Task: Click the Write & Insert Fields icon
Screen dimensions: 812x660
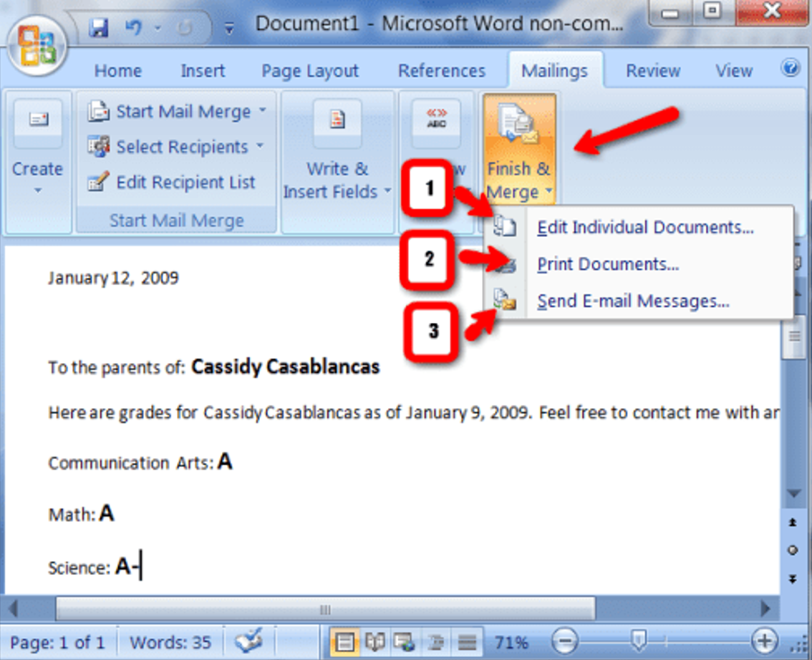Action: click(x=338, y=120)
